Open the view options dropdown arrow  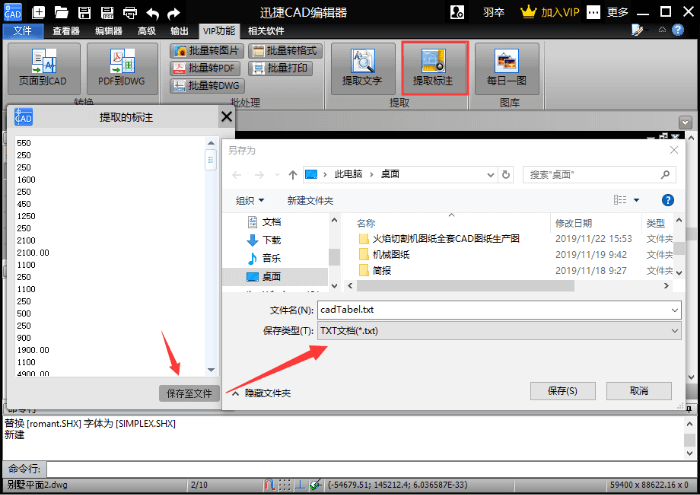[x=636, y=200]
